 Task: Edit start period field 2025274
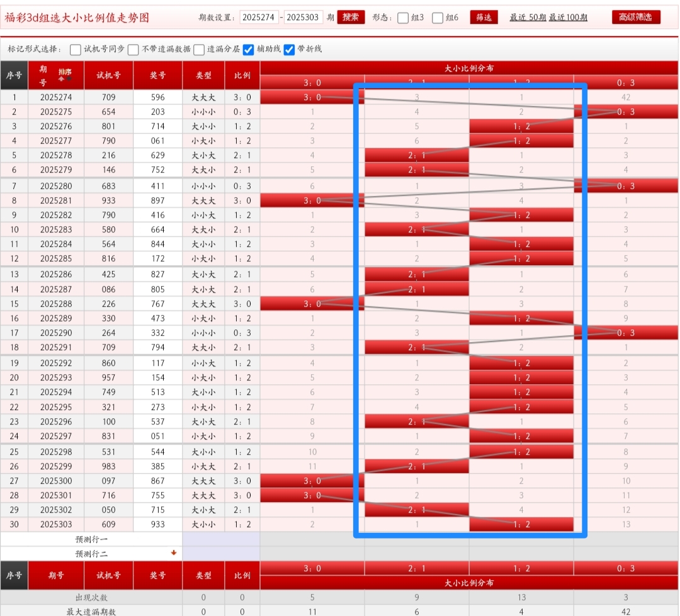259,18
